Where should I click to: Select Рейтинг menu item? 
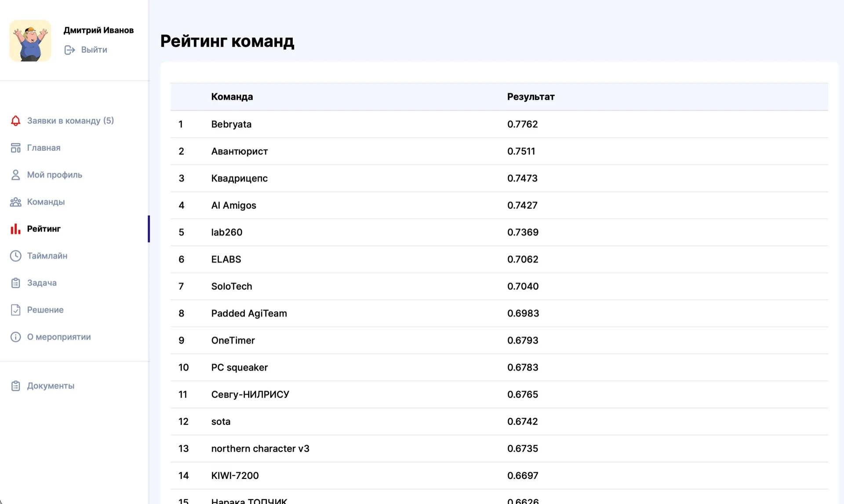pos(44,229)
